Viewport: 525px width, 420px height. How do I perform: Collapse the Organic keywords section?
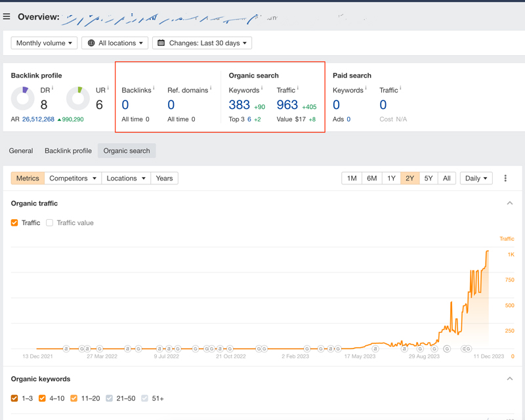tap(510, 379)
